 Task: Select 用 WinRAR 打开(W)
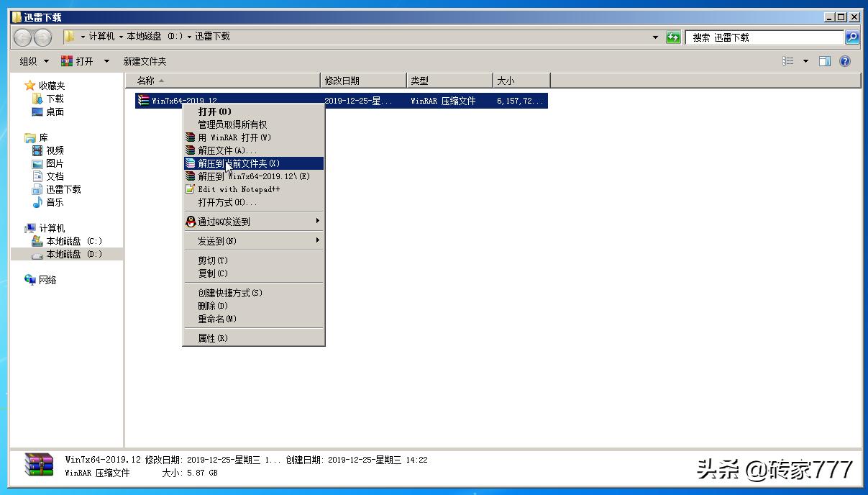click(x=253, y=137)
